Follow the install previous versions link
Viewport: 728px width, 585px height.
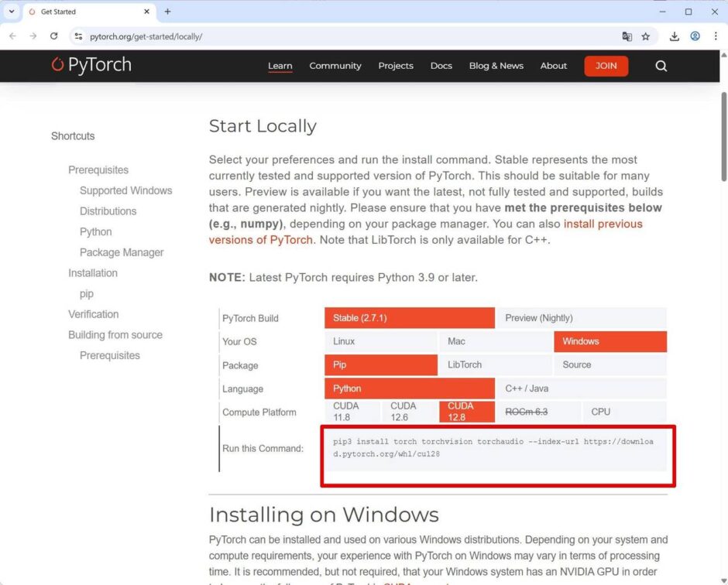(425, 231)
